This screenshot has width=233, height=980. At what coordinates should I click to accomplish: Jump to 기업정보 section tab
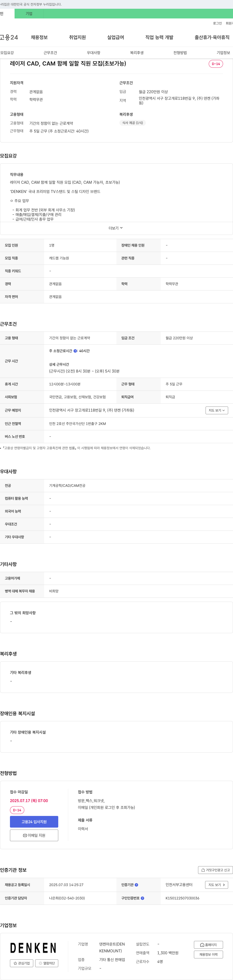point(224,53)
